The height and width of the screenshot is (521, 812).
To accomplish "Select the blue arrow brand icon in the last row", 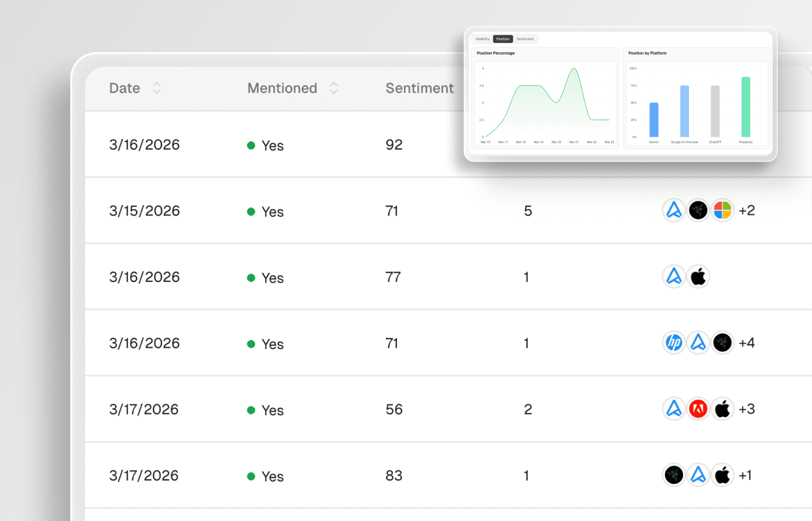I will tap(698, 475).
